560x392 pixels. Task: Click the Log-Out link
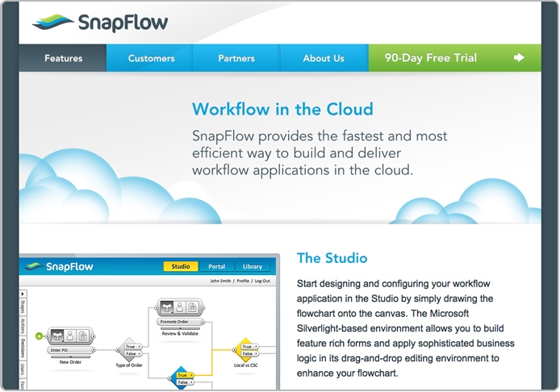262,281
